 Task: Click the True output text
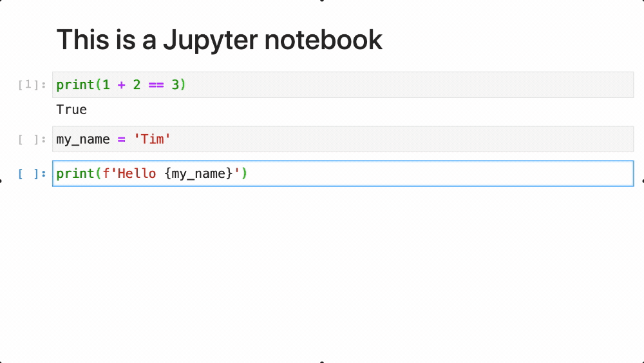point(71,110)
